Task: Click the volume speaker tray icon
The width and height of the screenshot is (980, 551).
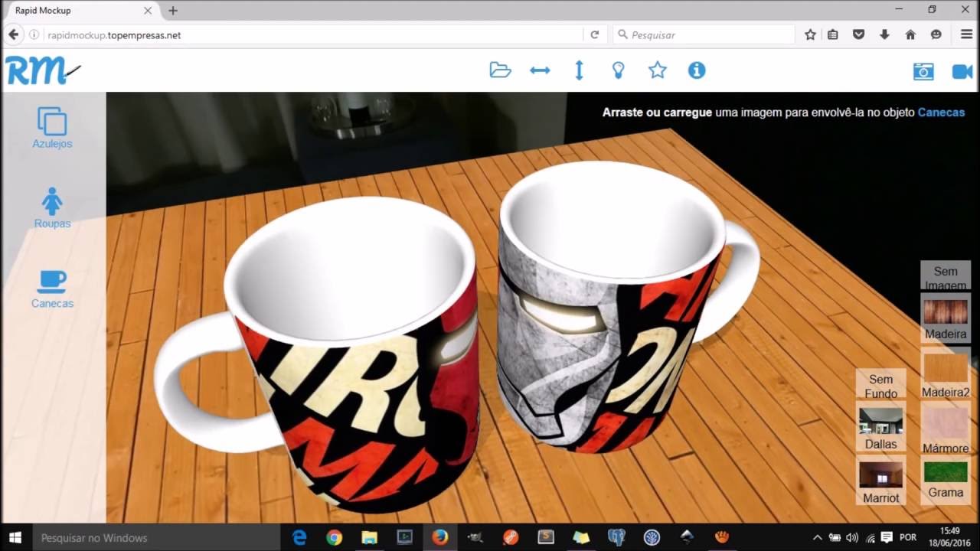Action: 852,537
